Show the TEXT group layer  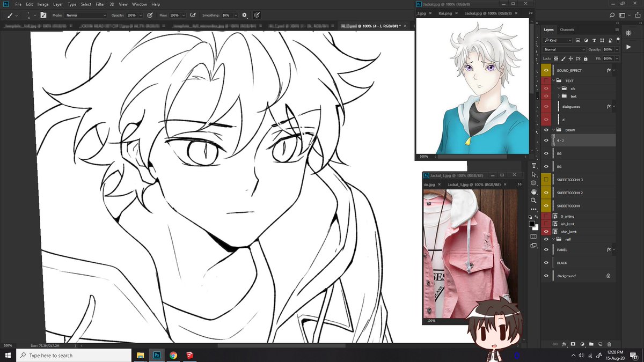pos(546,81)
